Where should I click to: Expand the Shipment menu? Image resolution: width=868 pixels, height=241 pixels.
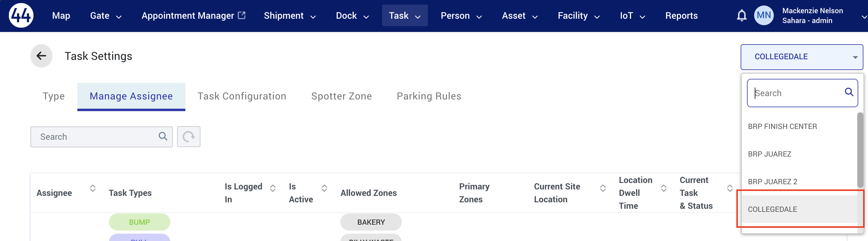(290, 16)
